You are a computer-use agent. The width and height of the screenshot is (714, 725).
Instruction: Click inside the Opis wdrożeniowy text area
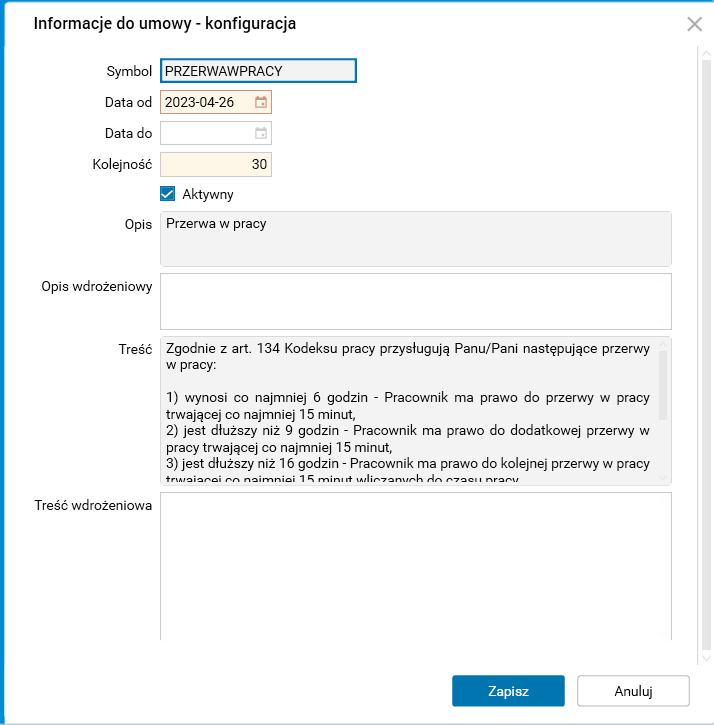coord(415,300)
